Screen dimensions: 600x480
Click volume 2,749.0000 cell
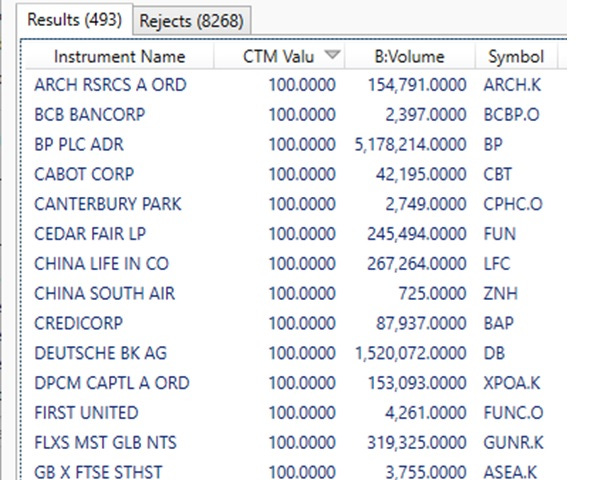426,204
